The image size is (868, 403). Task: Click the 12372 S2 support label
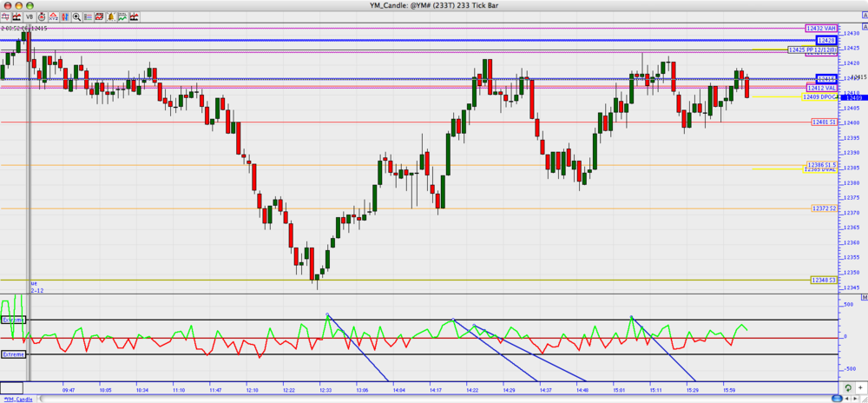point(824,208)
